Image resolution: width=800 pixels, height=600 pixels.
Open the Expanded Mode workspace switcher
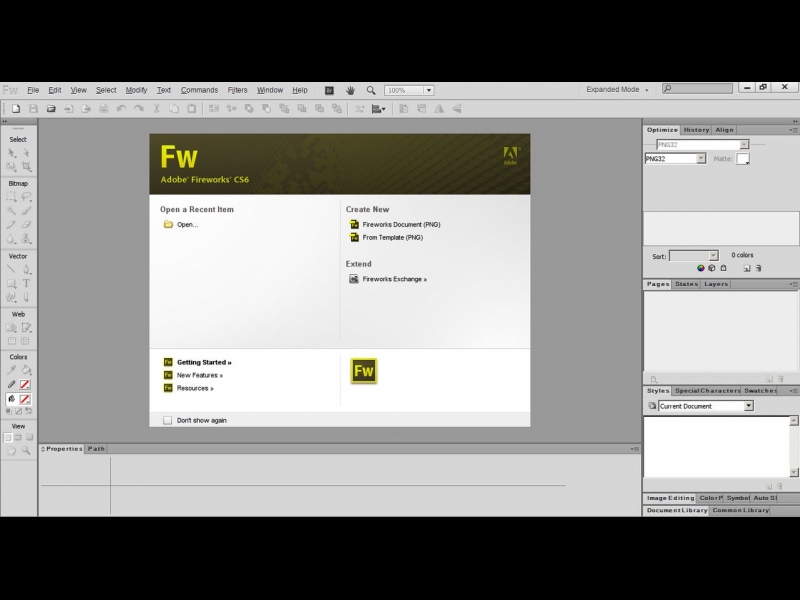616,90
